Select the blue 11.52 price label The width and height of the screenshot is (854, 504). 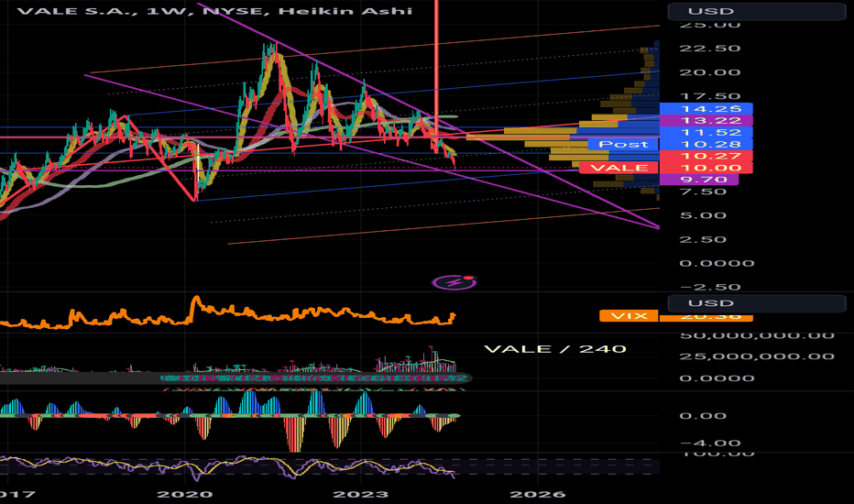pos(706,132)
